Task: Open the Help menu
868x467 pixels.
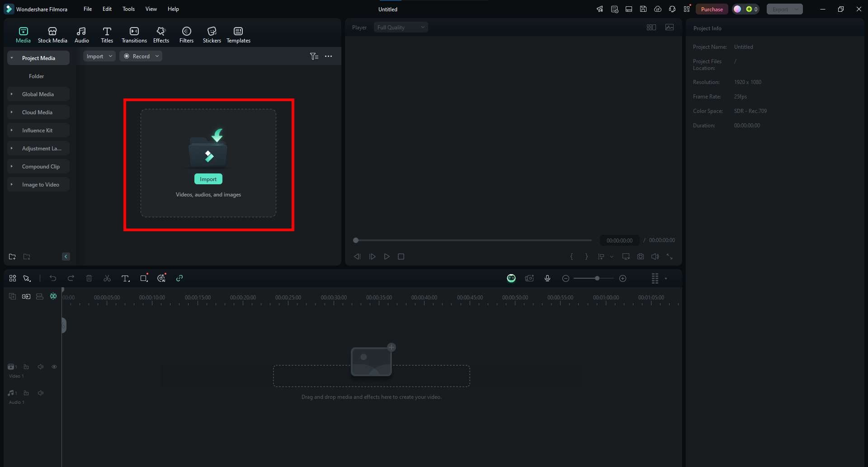Action: [173, 9]
